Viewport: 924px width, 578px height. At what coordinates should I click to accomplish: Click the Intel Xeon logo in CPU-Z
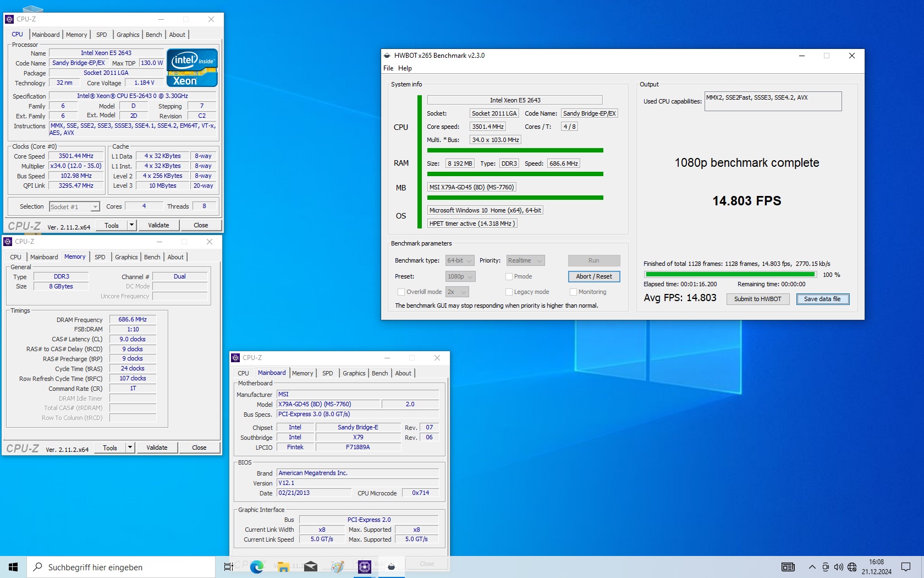coord(192,68)
